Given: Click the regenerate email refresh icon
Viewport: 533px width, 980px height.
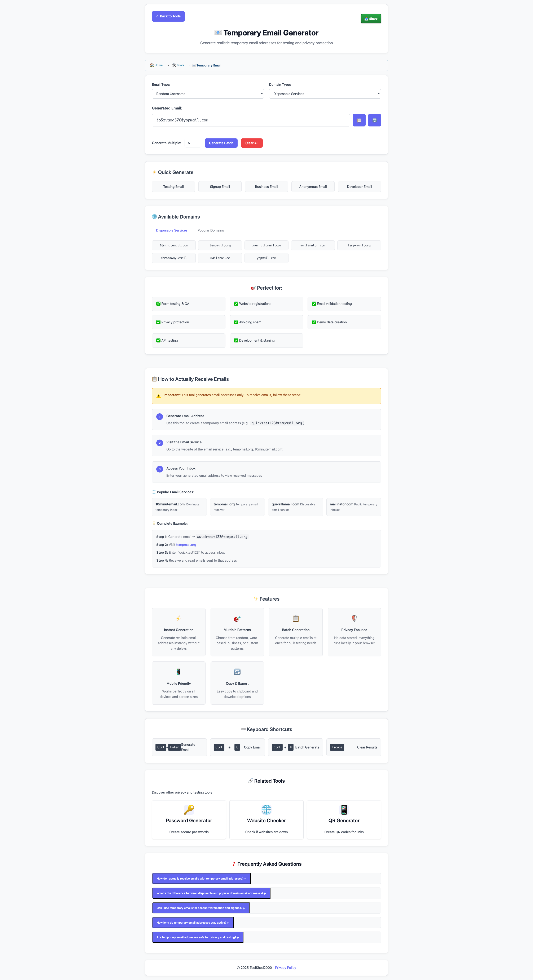Looking at the screenshot, I should point(374,120).
